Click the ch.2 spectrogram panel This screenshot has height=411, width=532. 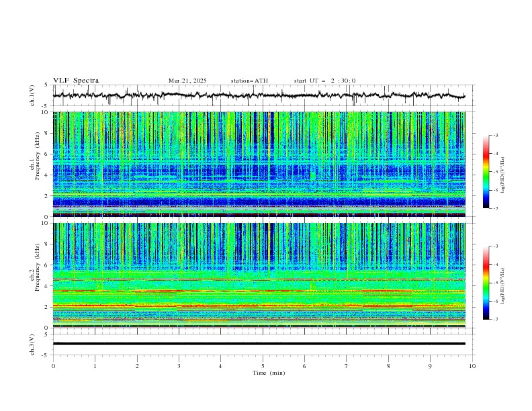(259, 275)
